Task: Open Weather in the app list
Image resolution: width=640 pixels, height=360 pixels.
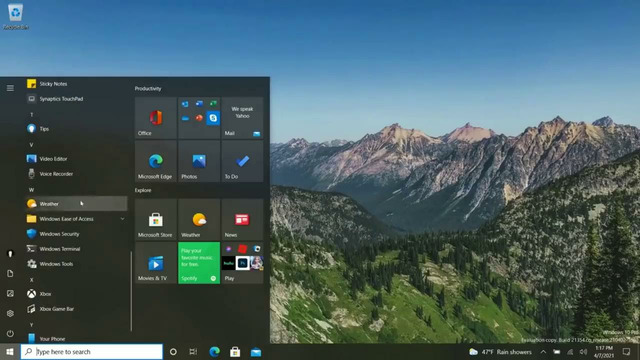Action: click(x=76, y=204)
